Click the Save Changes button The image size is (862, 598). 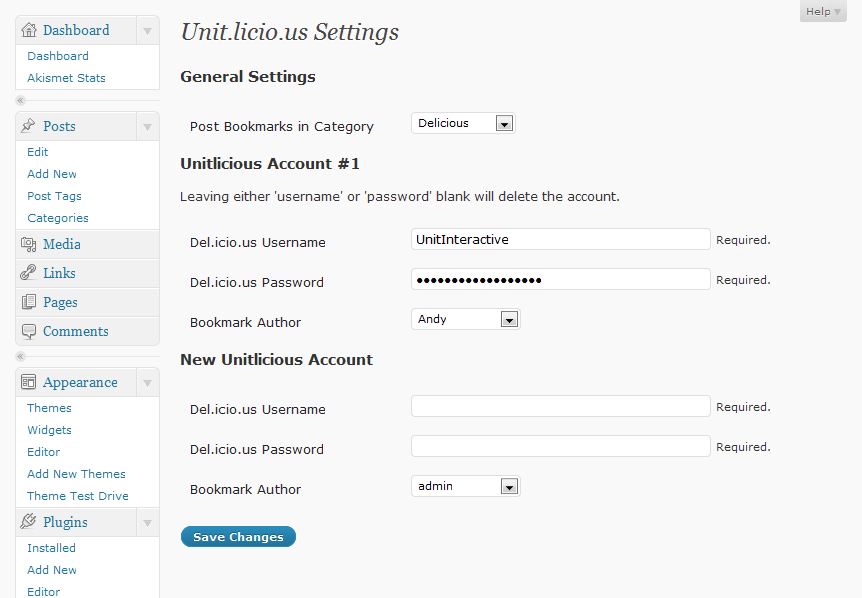click(238, 537)
